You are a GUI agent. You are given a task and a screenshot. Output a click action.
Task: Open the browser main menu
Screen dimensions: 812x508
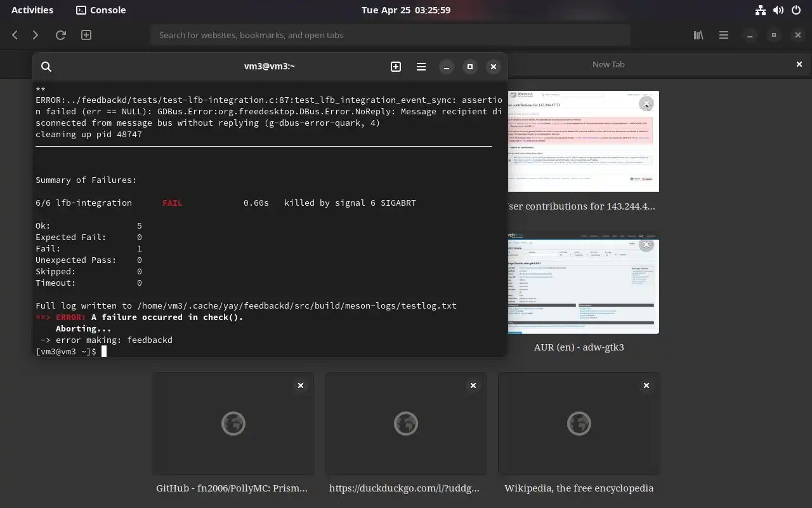[724, 36]
